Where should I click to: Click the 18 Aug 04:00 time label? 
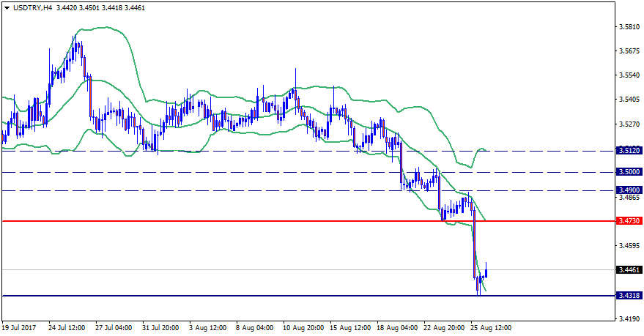click(x=397, y=328)
